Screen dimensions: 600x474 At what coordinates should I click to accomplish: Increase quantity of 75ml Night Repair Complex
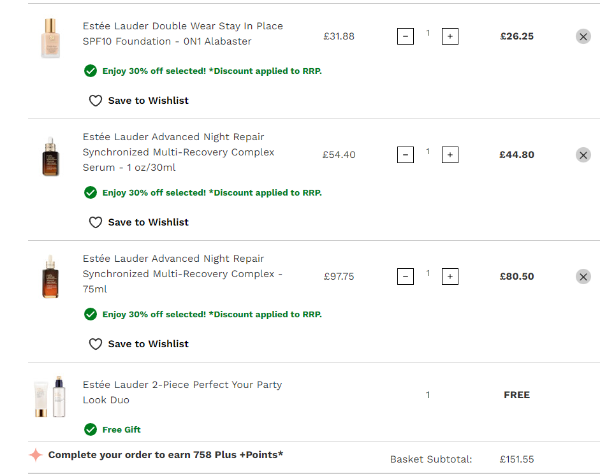click(450, 276)
